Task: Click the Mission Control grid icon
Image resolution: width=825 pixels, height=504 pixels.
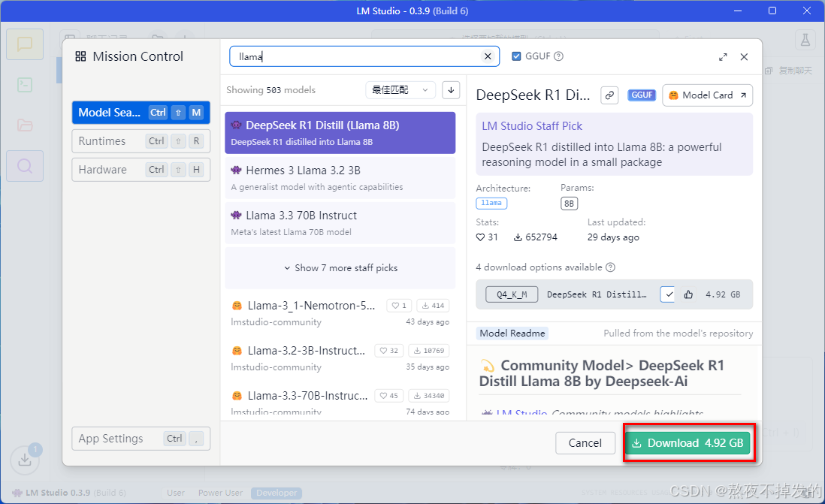Action: [80, 56]
